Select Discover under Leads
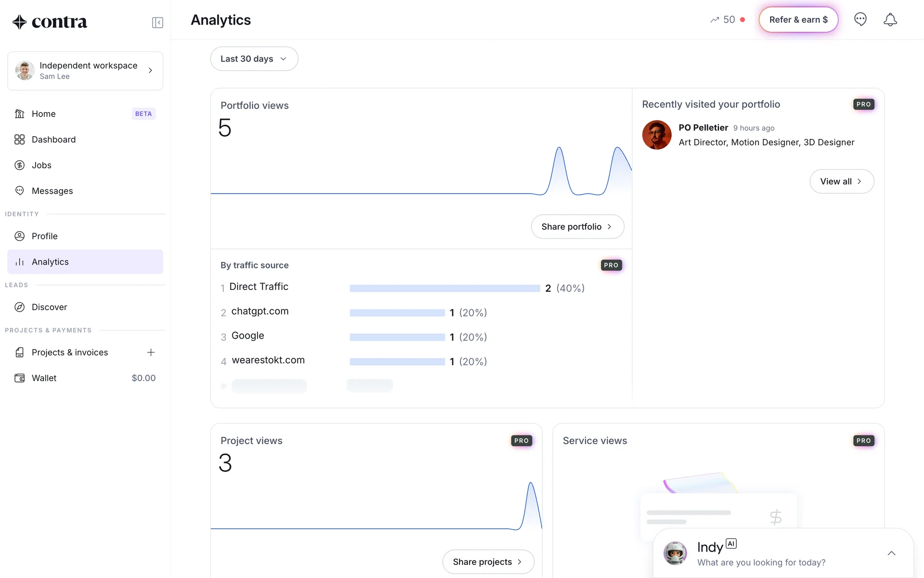The height and width of the screenshot is (578, 924). click(x=49, y=307)
